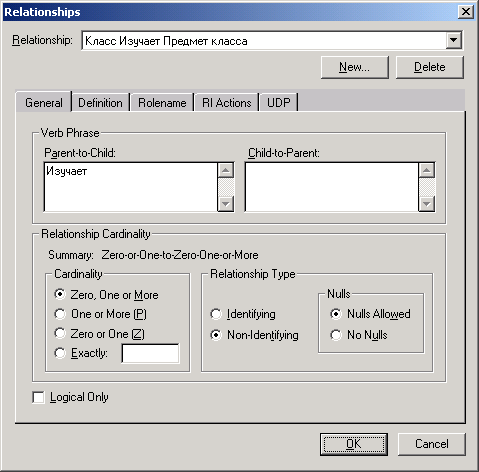
Task: Open the UDP tab
Action: tap(278, 102)
